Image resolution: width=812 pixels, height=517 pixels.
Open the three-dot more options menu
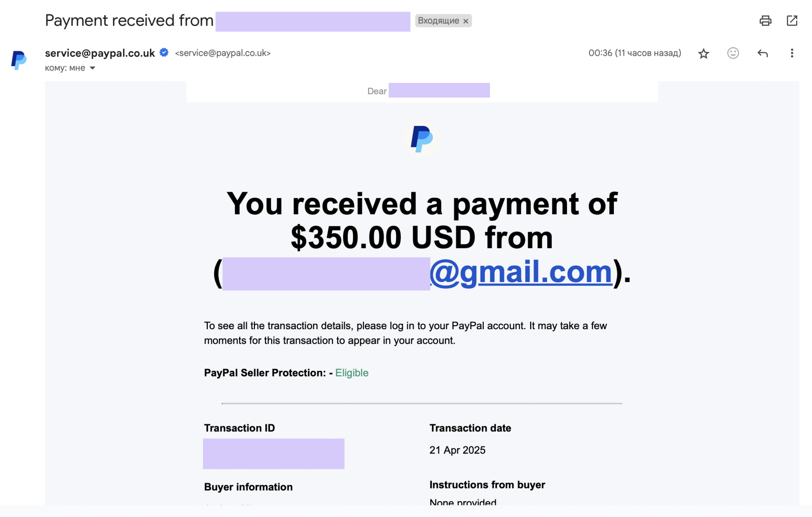[792, 53]
